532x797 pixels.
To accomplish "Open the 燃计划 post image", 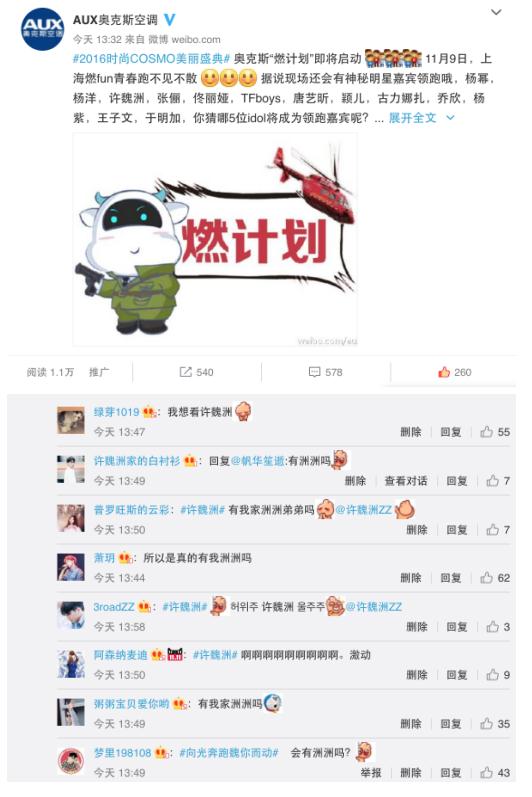I will [215, 239].
